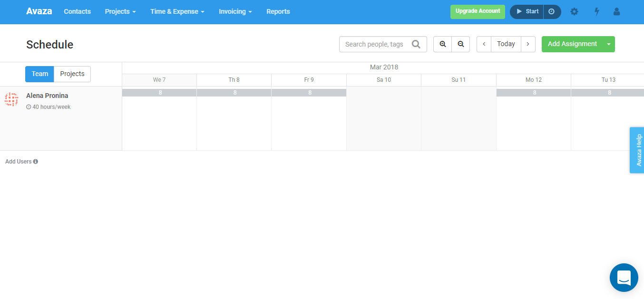Jump to Today
Screen dimensions: 644x299
click(x=506, y=44)
